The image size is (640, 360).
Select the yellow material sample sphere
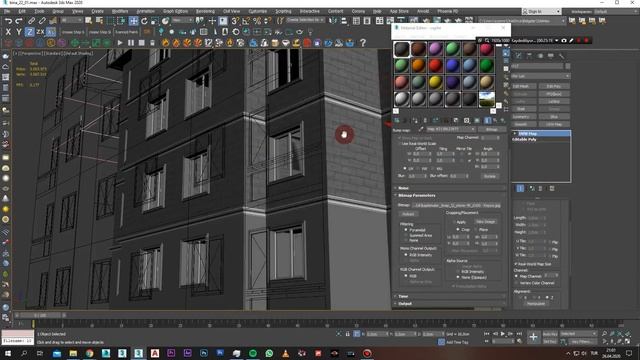tap(436, 82)
